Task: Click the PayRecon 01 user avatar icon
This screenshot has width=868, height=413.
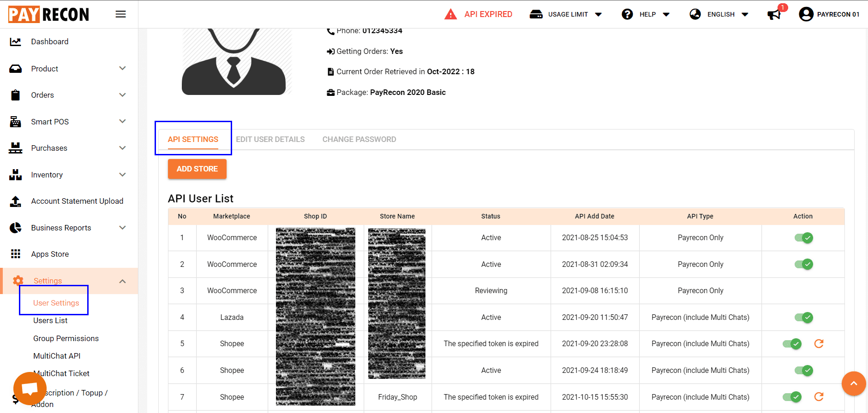Action: (806, 14)
